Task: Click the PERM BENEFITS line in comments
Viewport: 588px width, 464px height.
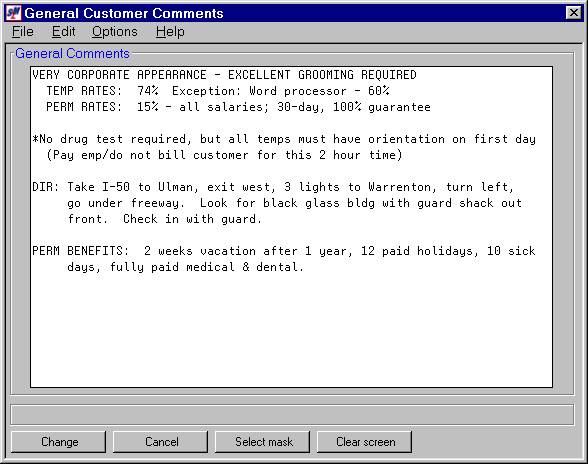Action: [x=284, y=251]
